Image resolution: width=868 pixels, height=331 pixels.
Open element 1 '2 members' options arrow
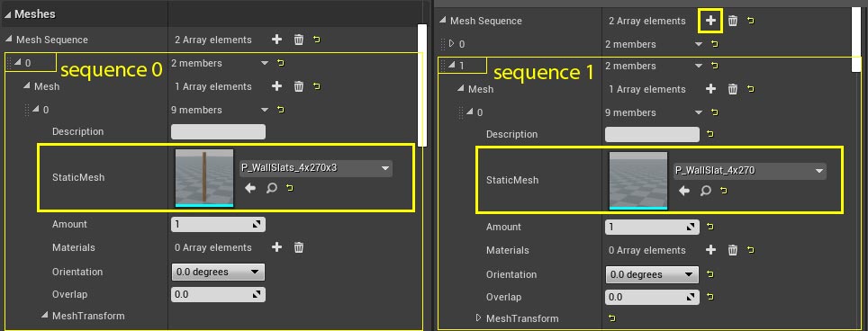pos(699,66)
